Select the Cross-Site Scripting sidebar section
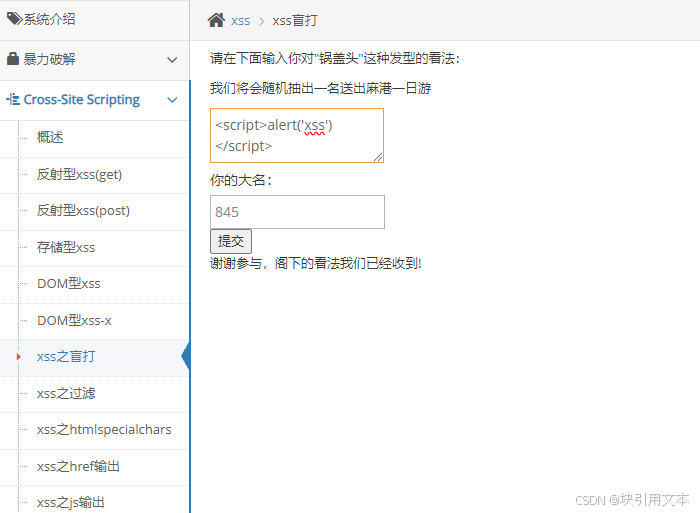The height and width of the screenshot is (513, 700). [x=95, y=100]
